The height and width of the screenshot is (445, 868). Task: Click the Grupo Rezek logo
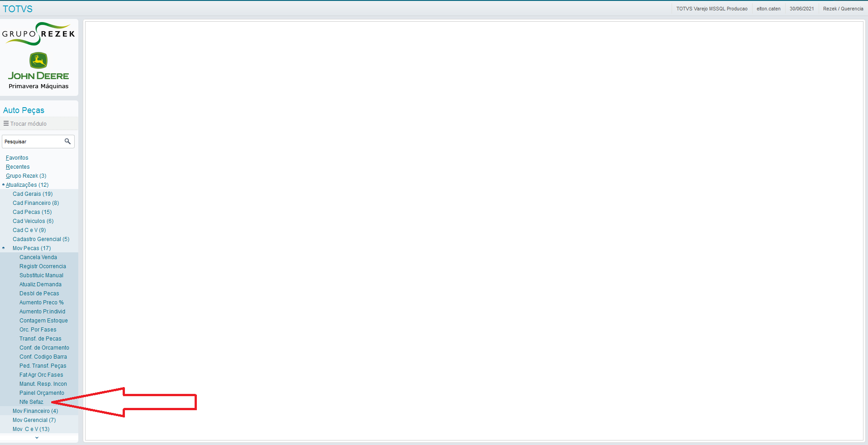point(38,34)
